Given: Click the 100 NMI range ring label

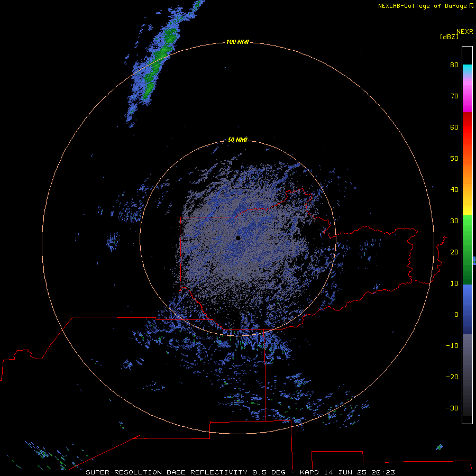Looking at the screenshot, I should tap(237, 42).
